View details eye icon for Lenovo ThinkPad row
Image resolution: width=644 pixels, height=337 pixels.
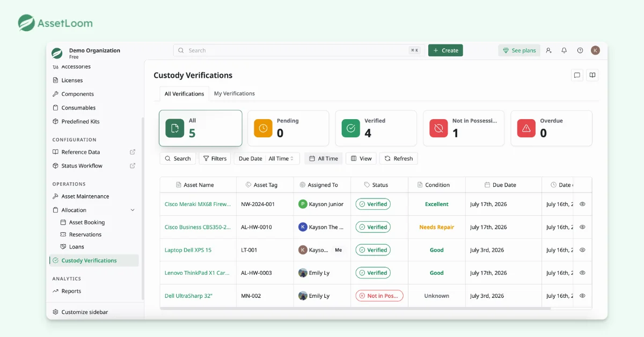coord(582,273)
